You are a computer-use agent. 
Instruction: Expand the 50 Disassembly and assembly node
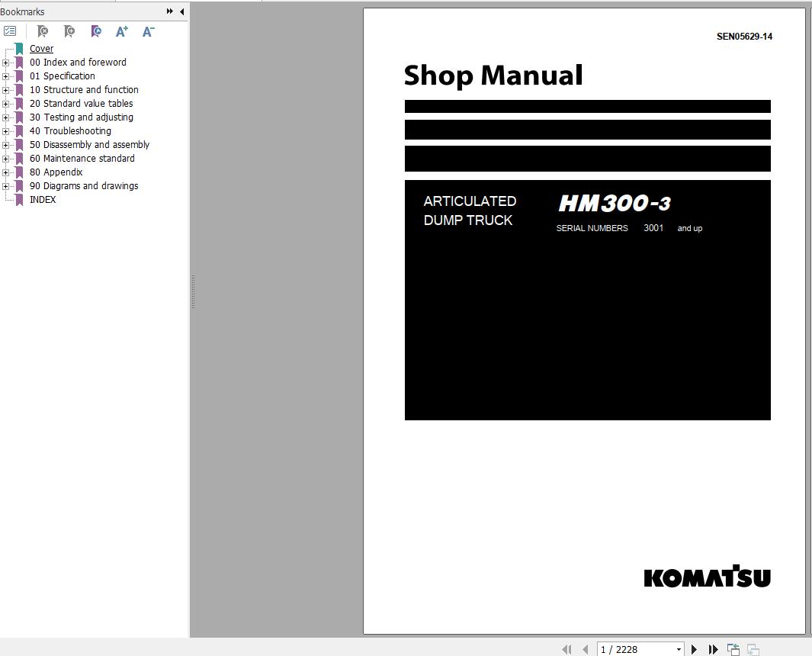pyautogui.click(x=5, y=145)
